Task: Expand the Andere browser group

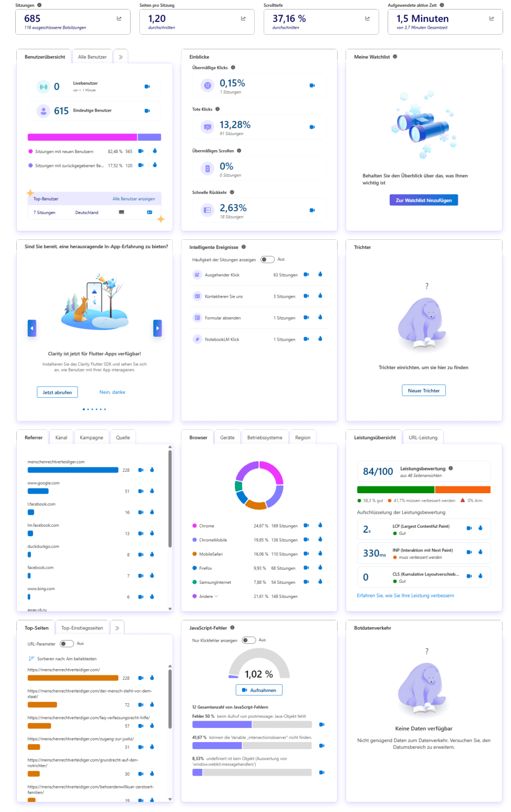Action: [x=217, y=596]
